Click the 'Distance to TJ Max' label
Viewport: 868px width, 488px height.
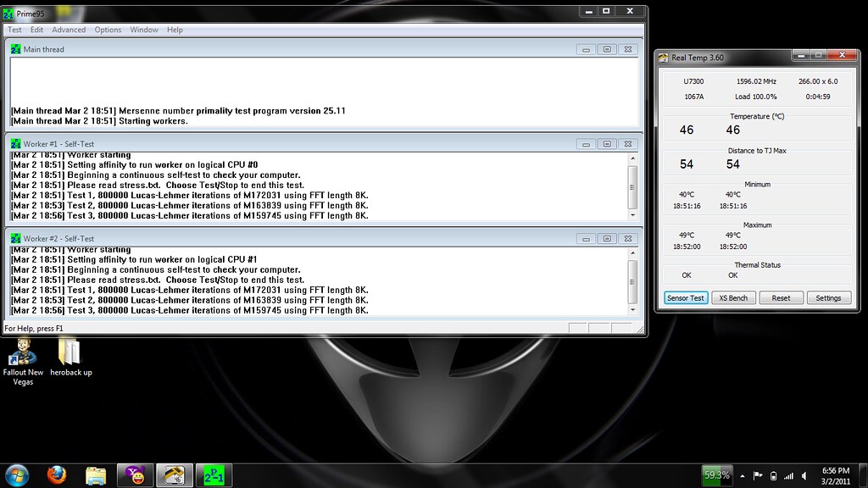pos(757,151)
